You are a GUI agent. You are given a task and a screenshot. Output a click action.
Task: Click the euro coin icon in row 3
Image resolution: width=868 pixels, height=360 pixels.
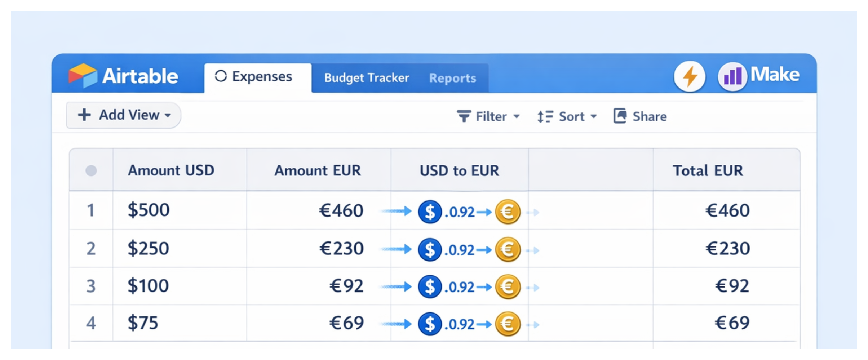tap(508, 286)
